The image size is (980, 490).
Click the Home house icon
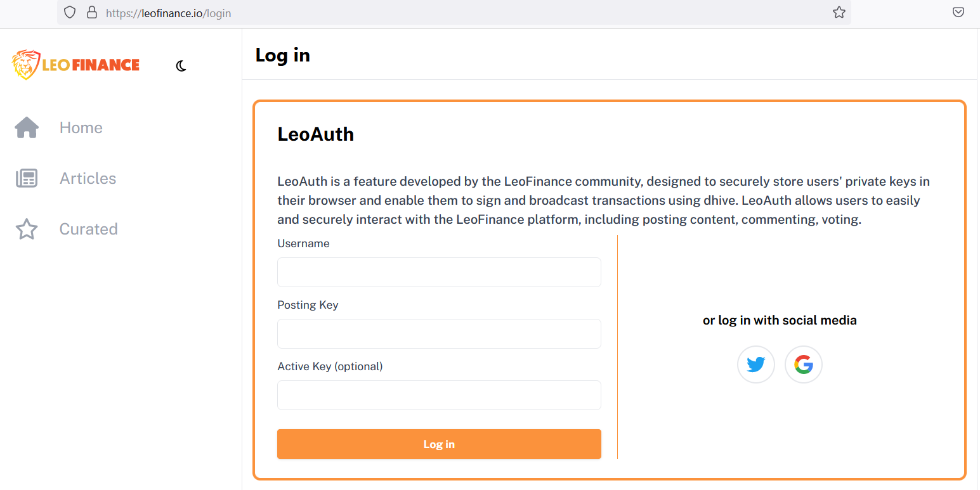[27, 127]
